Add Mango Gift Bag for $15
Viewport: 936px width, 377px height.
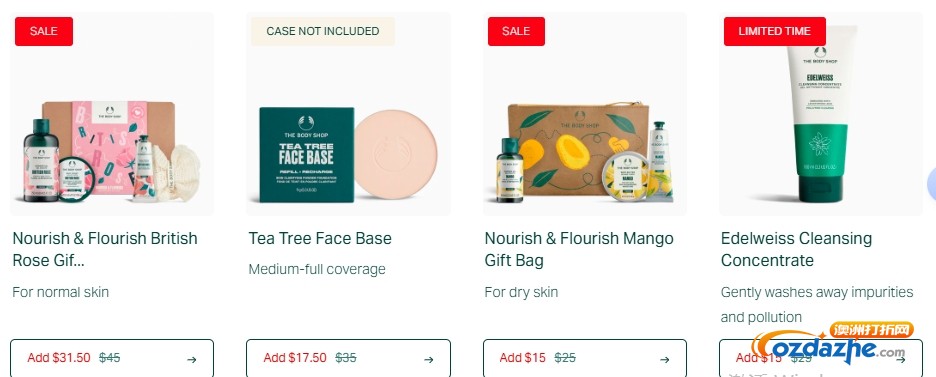tap(584, 358)
